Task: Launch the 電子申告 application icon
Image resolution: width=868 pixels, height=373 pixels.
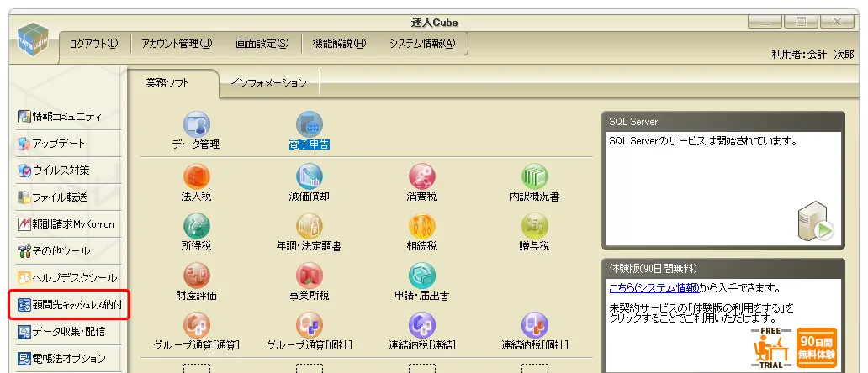Action: point(309,126)
